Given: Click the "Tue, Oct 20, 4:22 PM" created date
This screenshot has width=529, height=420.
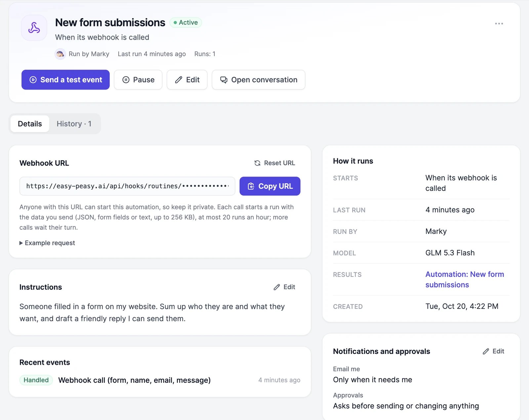Looking at the screenshot, I should (462, 306).
